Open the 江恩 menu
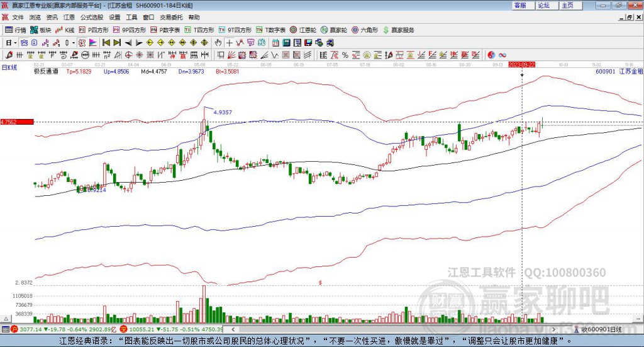This screenshot has width=644, height=347. coord(69,17)
